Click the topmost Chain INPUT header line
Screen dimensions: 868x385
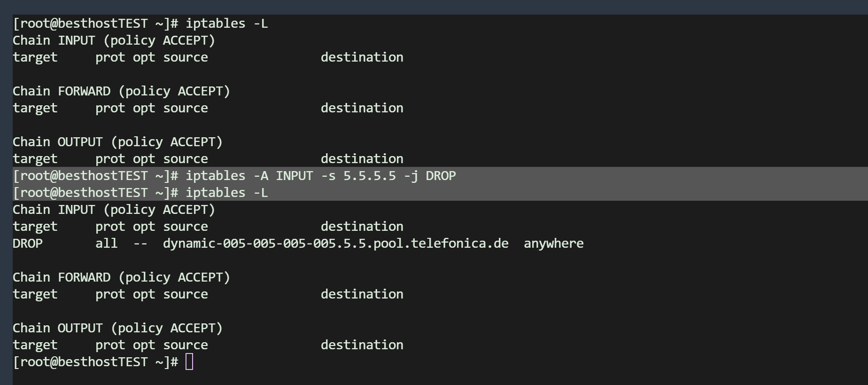(x=114, y=40)
